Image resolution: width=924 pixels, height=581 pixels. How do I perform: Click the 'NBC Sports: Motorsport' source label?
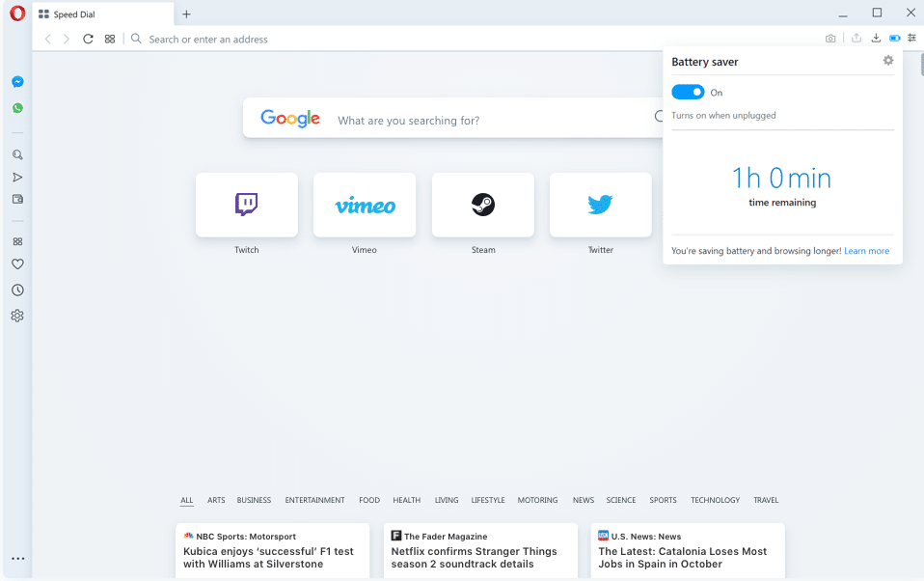point(246,537)
